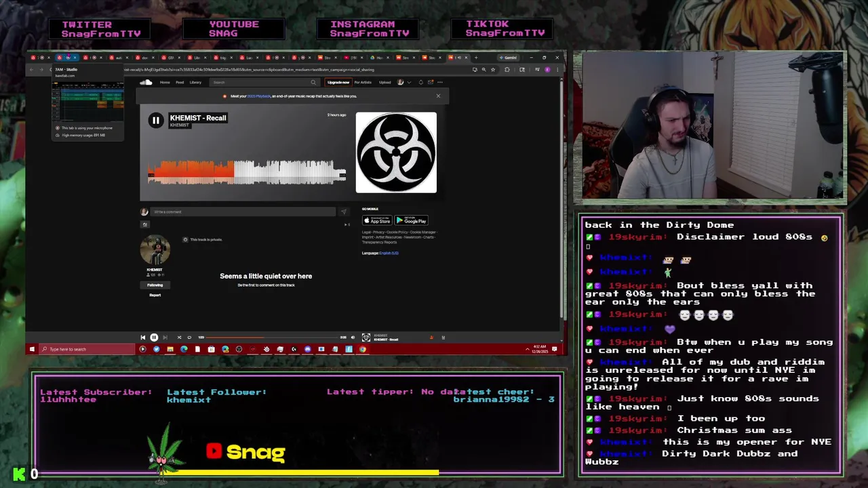Open the Home tab in SoundCloud
The image size is (868, 488).
tap(165, 82)
